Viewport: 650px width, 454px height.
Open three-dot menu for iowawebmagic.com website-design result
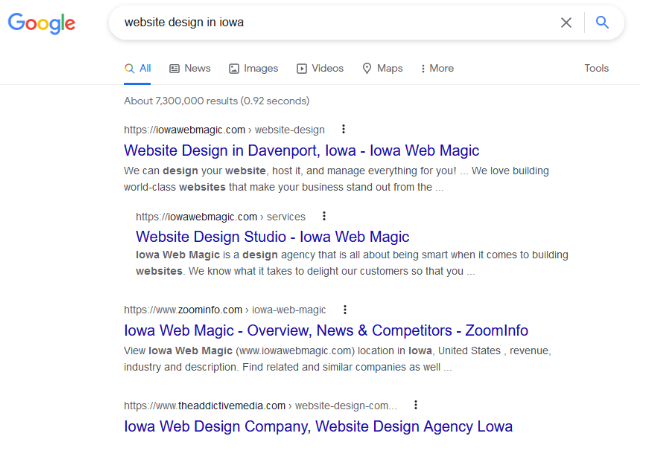click(x=343, y=129)
